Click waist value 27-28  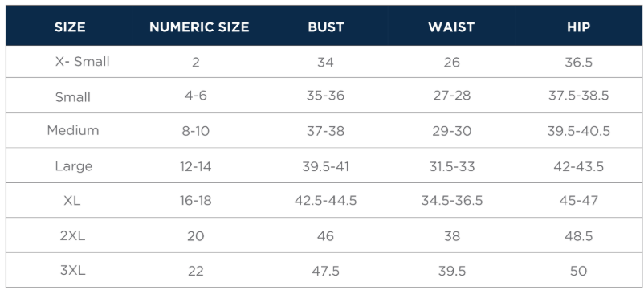452,96
